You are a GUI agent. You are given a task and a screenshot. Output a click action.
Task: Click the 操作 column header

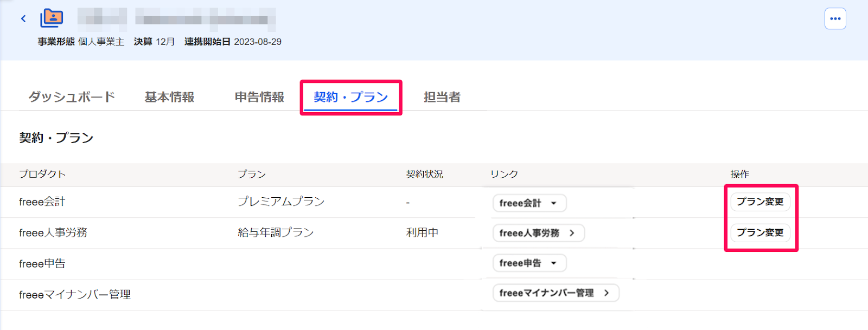coord(739,174)
